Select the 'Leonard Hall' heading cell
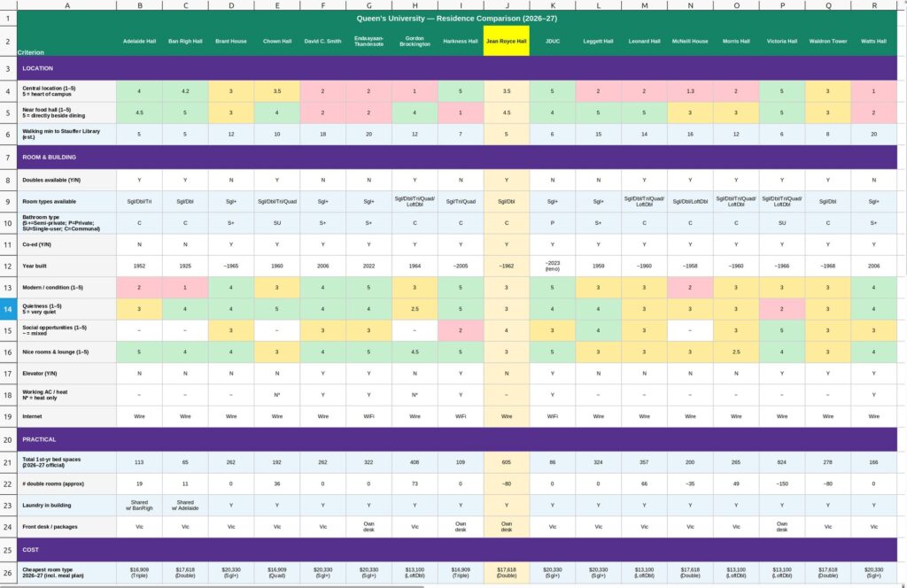Screen dimensions: 907x588 [645, 41]
